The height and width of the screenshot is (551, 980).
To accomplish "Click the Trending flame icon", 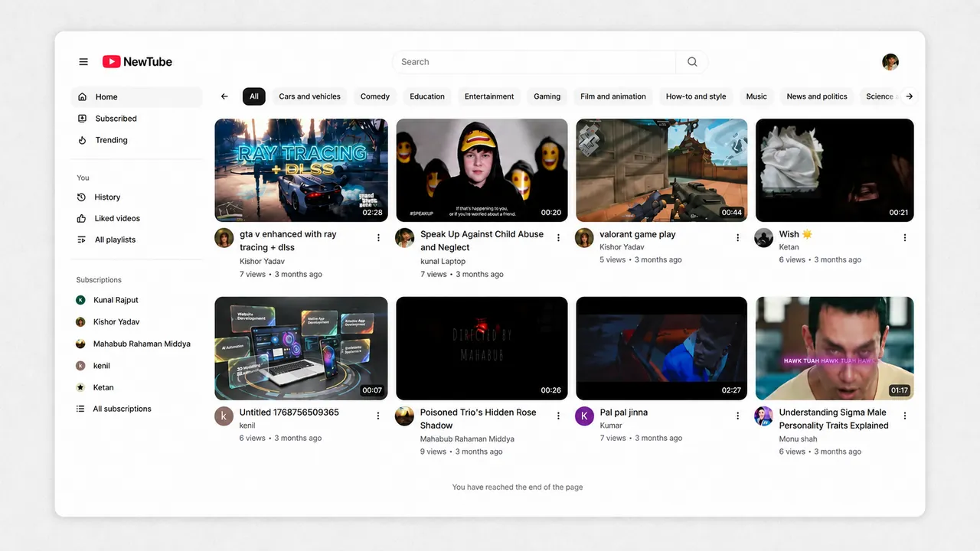I will (x=82, y=140).
